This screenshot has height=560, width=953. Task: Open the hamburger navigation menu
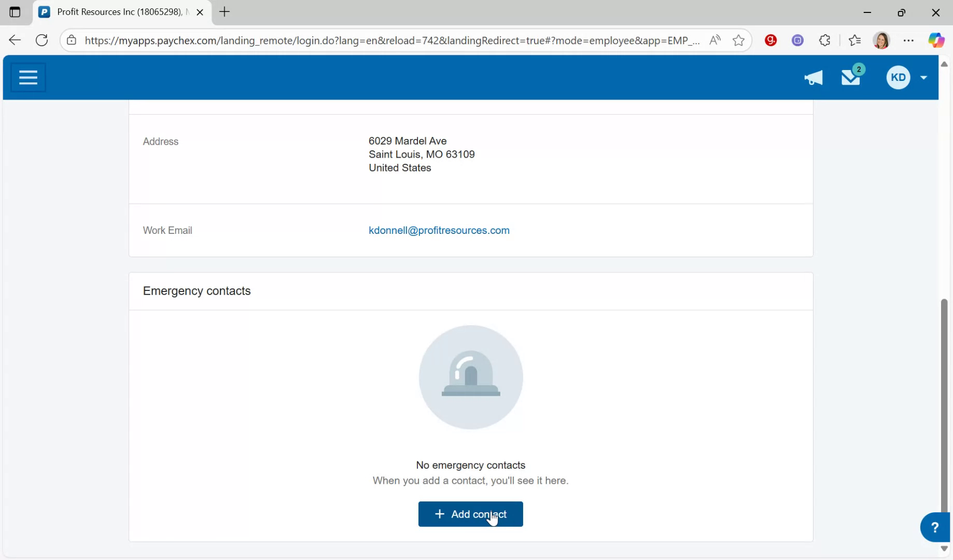click(28, 78)
